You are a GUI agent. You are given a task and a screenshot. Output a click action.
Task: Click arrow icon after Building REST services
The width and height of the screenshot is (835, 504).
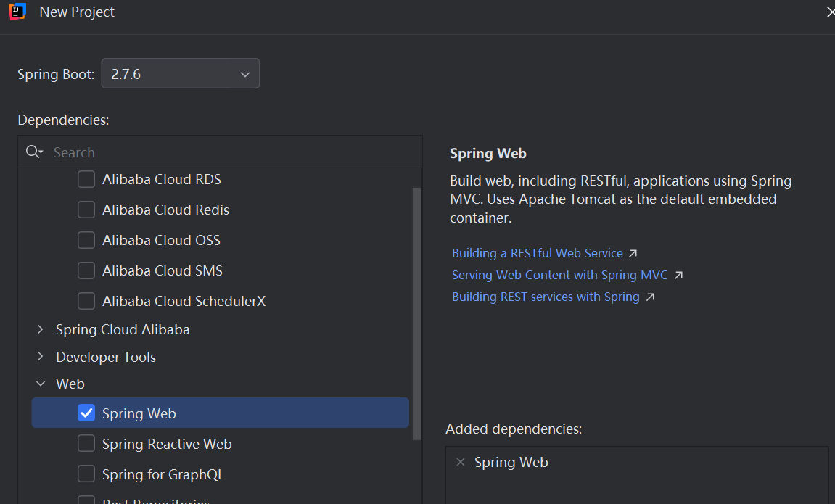click(650, 297)
